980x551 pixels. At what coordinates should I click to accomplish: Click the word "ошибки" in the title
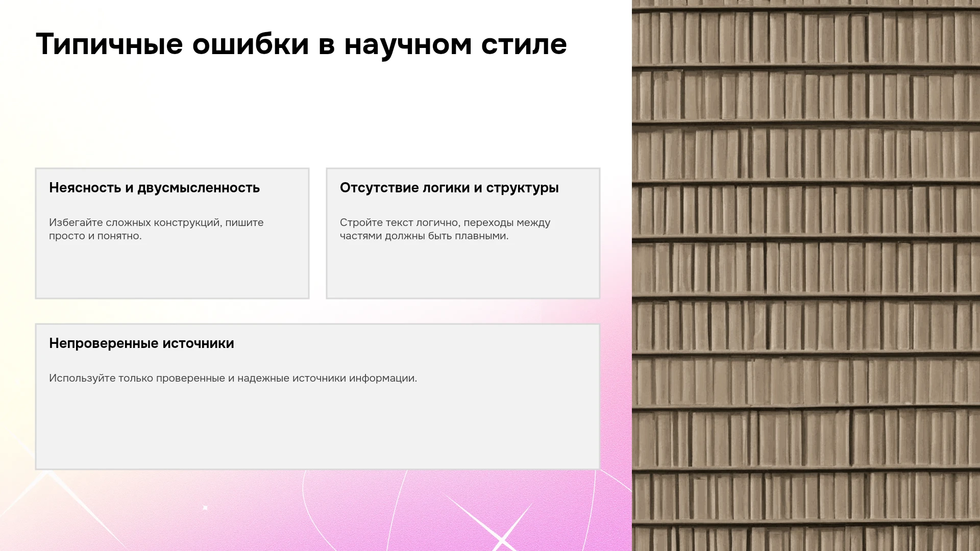[251, 44]
